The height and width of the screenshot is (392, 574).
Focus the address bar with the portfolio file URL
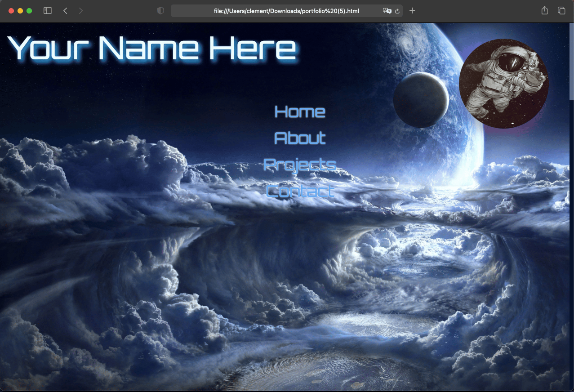[x=287, y=11]
